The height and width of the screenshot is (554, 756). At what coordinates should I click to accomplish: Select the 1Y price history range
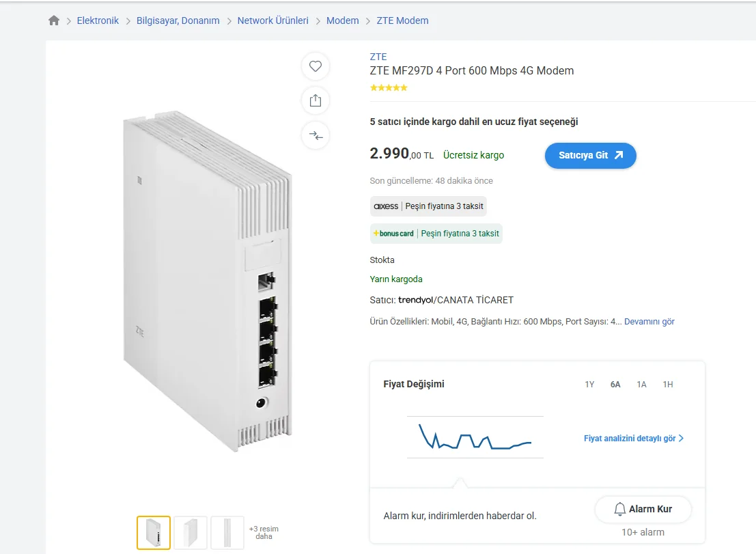coord(589,385)
